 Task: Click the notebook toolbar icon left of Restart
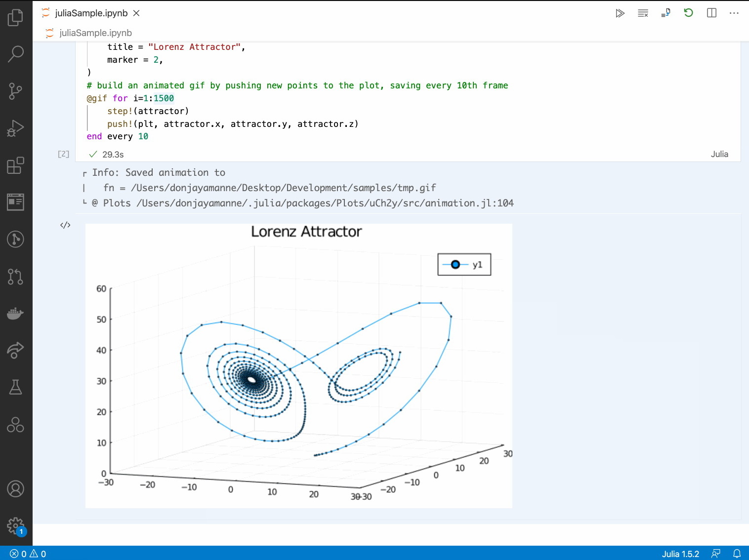[666, 13]
